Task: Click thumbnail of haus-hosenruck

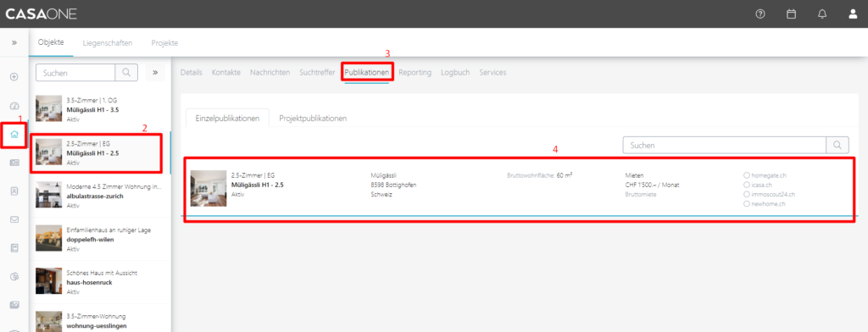Action: [48, 281]
